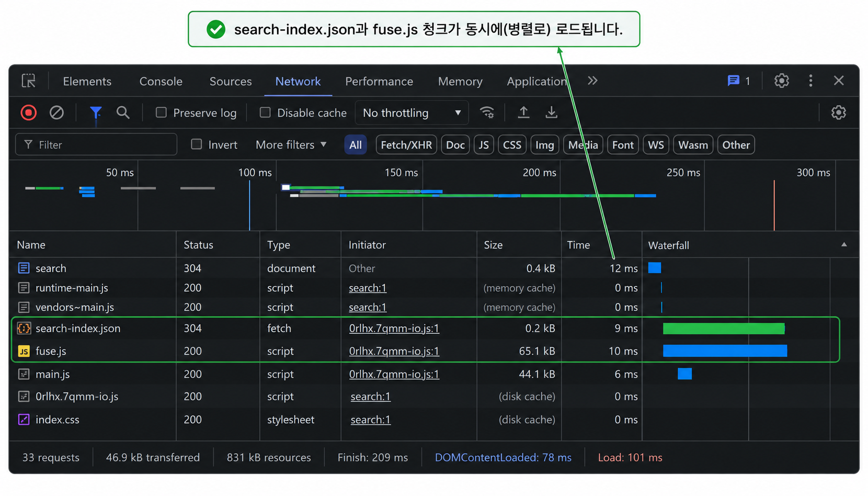868x496 pixels.
Task: Click the 0rlhx.7qmm-io.js script icon
Action: tap(24, 397)
